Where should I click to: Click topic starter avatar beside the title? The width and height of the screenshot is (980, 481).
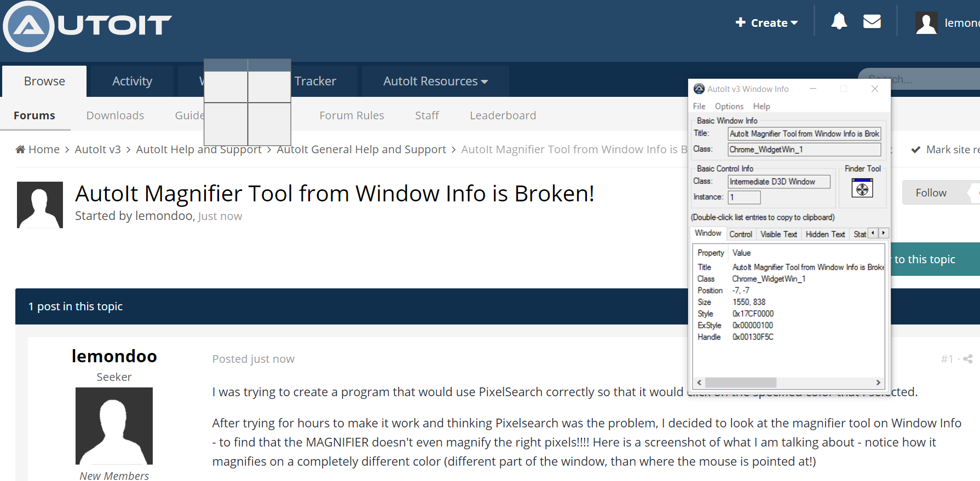pyautogui.click(x=40, y=205)
